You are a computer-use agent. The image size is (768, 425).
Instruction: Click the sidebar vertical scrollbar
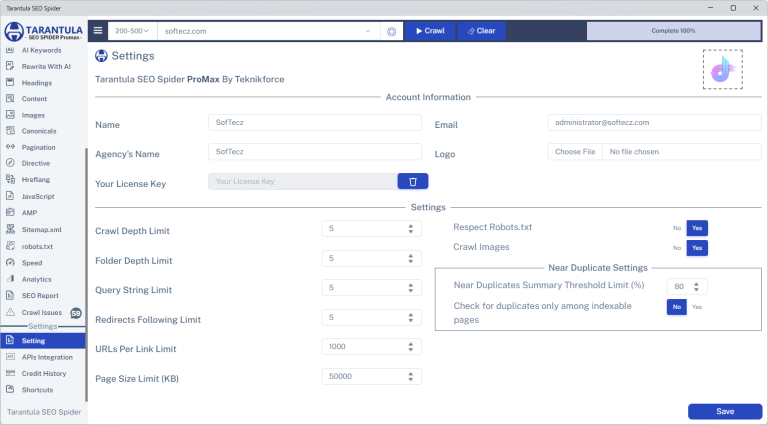pyautogui.click(x=87, y=274)
